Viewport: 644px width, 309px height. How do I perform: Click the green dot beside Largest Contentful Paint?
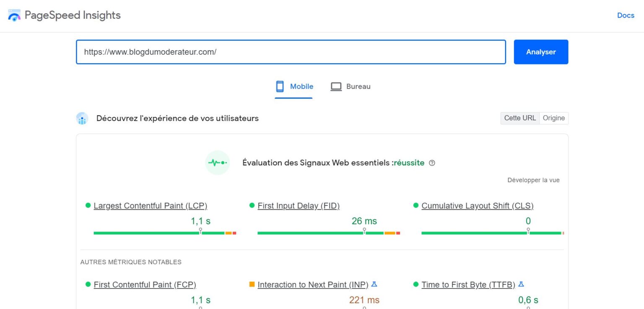pyautogui.click(x=87, y=206)
